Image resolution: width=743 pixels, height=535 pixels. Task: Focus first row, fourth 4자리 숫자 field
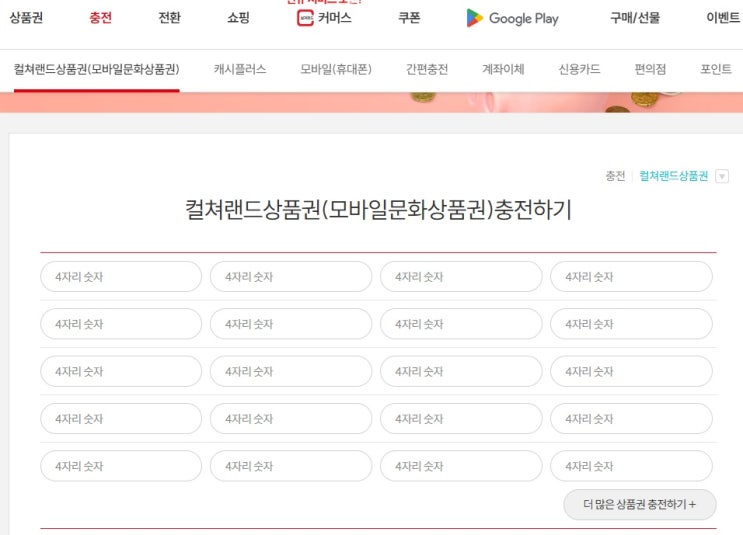tap(631, 277)
